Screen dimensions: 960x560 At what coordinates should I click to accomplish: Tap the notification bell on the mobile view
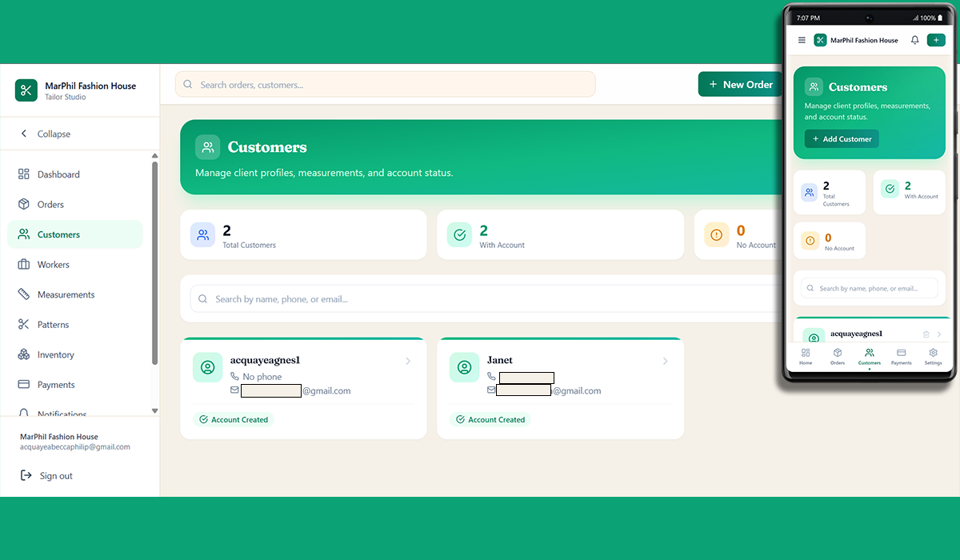[914, 39]
